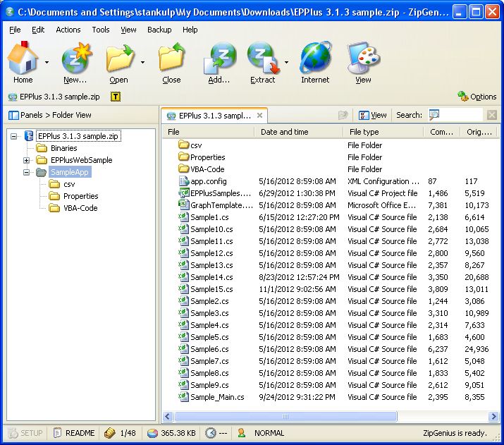The width and height of the screenshot is (504, 445).
Task: Select the Properties folder icon in file list
Action: pos(183,157)
